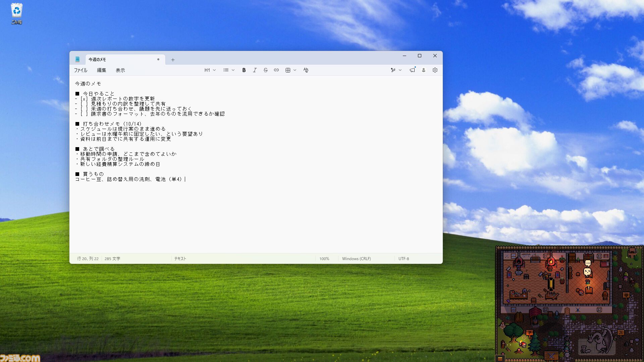Open the account profile icon
This screenshot has height=362, width=644.
pos(424,70)
